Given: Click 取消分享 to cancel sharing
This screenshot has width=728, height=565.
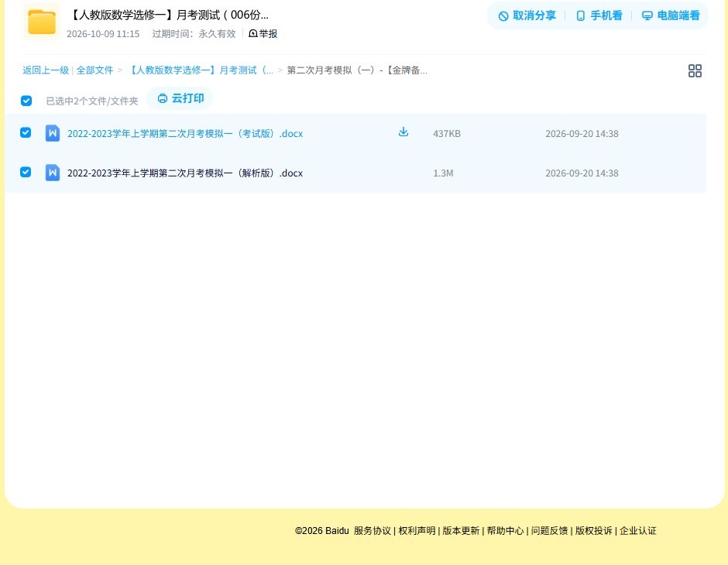Looking at the screenshot, I should coord(527,15).
